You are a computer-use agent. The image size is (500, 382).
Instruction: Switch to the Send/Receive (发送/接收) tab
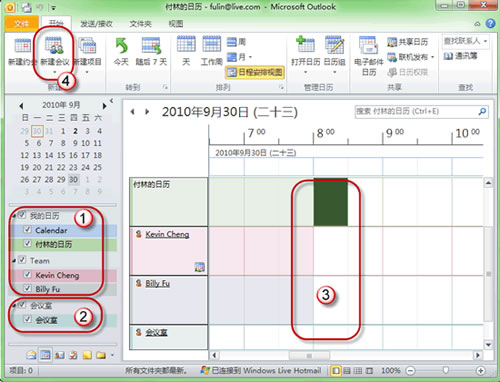pyautogui.click(x=96, y=24)
